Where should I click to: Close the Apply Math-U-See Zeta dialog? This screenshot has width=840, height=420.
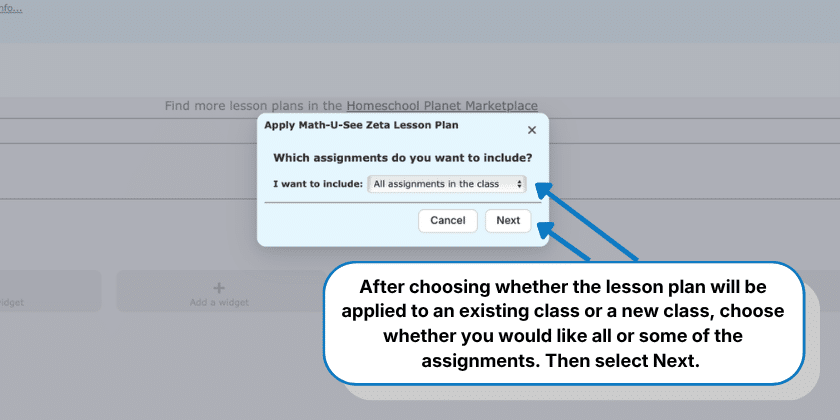click(x=531, y=130)
